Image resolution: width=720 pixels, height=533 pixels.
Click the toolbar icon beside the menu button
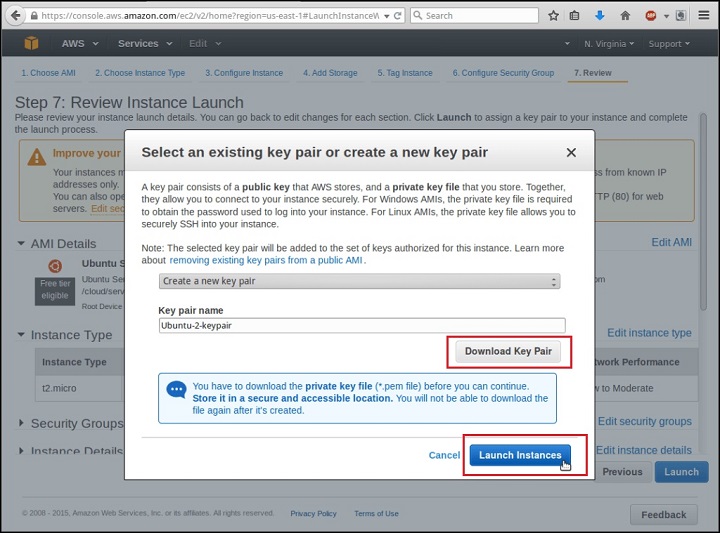681,16
